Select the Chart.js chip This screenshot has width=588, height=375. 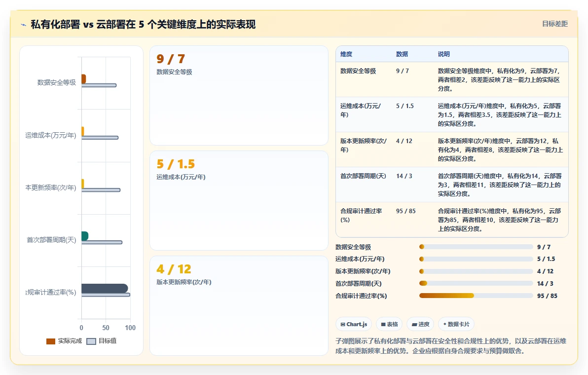tap(354, 324)
